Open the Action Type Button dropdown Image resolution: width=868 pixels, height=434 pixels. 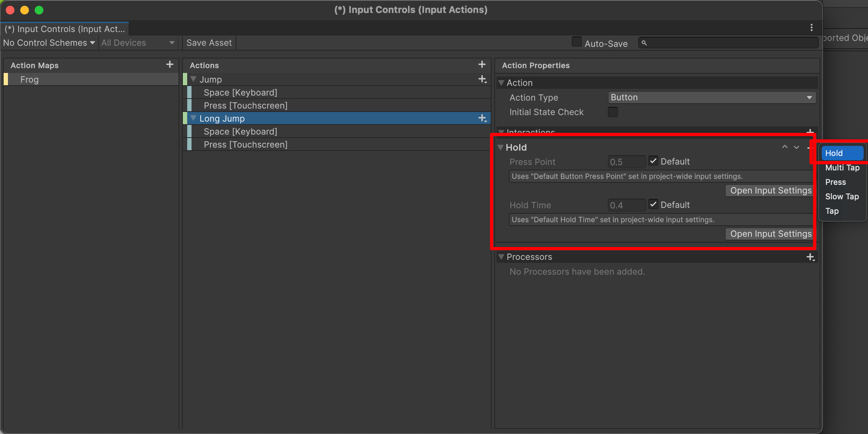coord(712,97)
